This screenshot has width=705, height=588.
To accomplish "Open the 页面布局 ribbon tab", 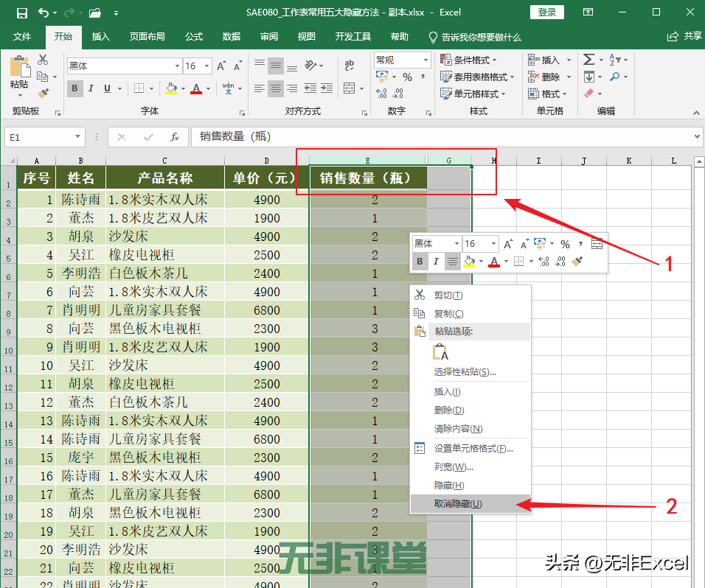I will (147, 37).
